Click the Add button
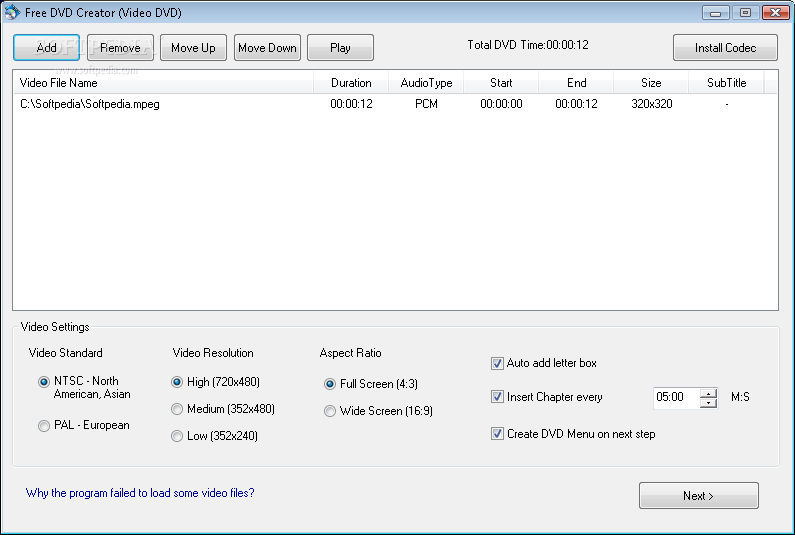 (x=46, y=48)
